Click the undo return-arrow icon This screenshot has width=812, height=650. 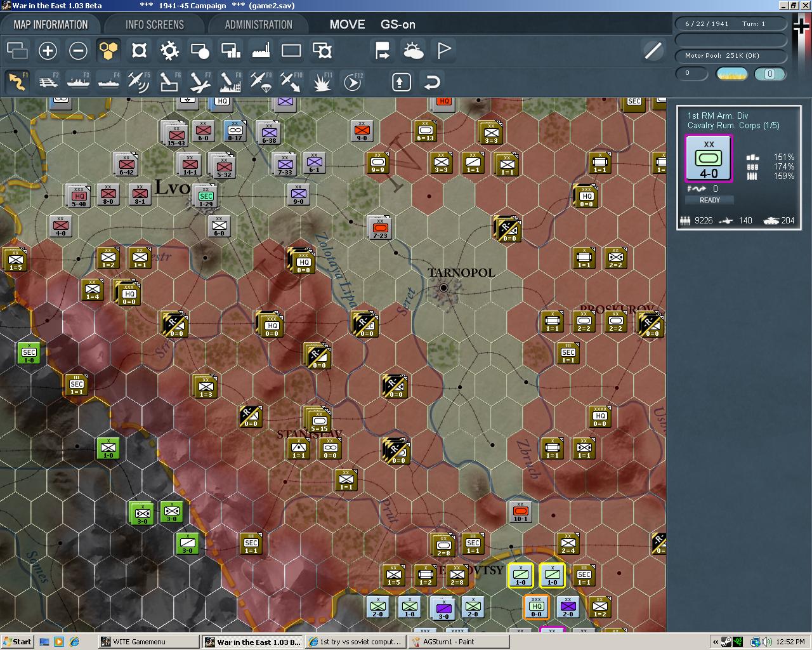click(432, 82)
